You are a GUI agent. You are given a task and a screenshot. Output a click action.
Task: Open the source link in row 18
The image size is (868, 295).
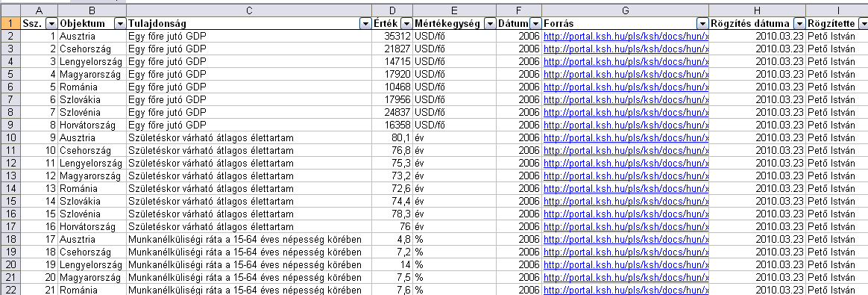(626, 240)
